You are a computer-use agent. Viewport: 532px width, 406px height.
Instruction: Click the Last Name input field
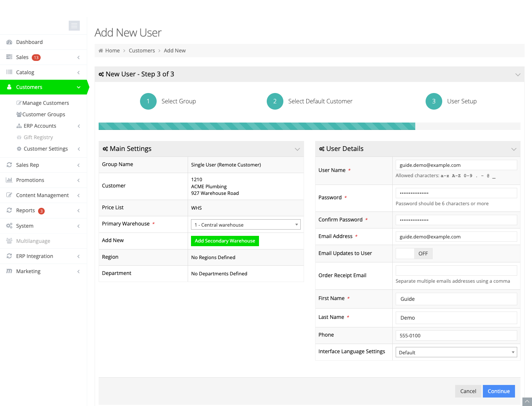[456, 318]
